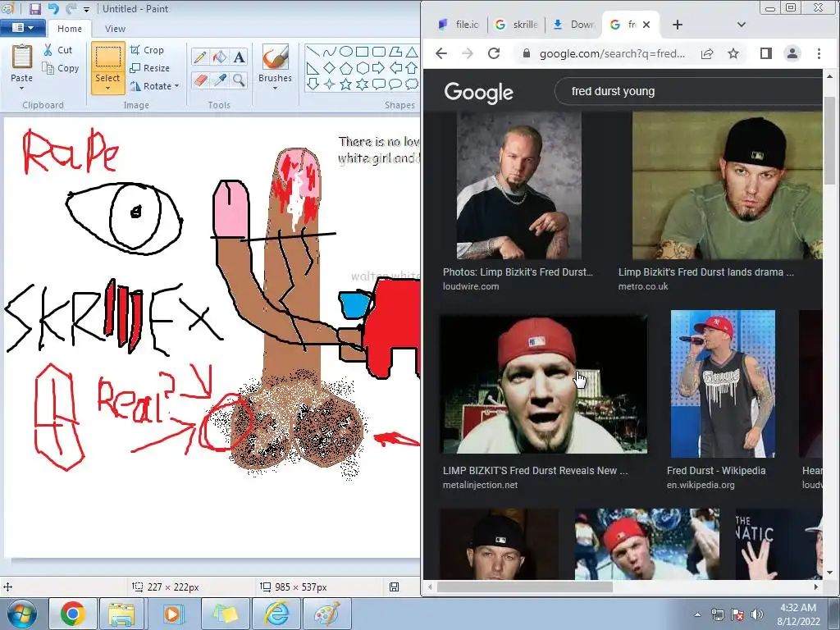Open loudwire.com 'Photos: Limp Bizkit's Fred Durst' link
This screenshot has width=840, height=630.
pyautogui.click(x=518, y=272)
